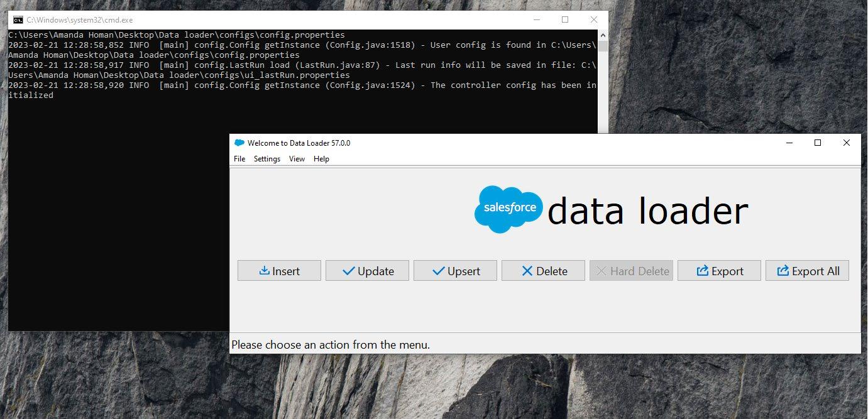868x419 pixels.
Task: Minimize the Data Loader window
Action: [x=789, y=143]
